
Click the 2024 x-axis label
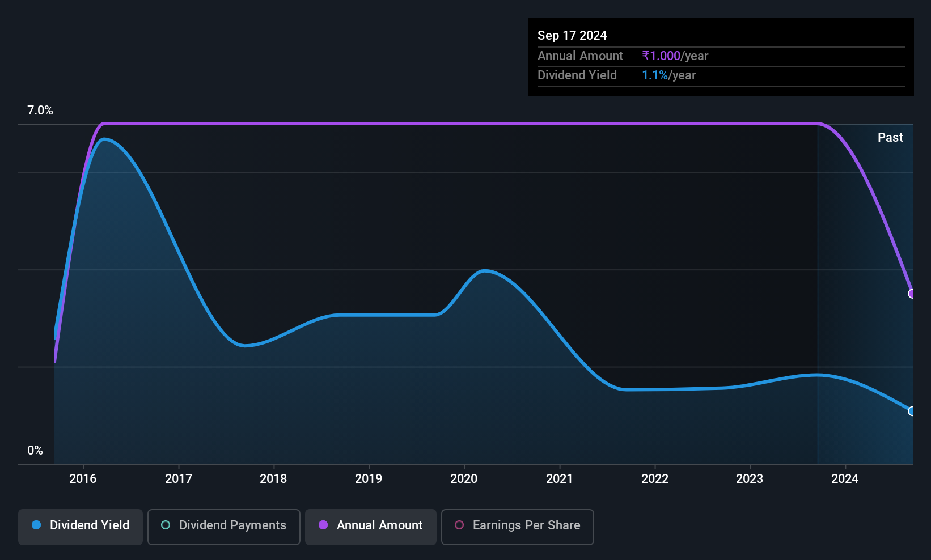845,478
